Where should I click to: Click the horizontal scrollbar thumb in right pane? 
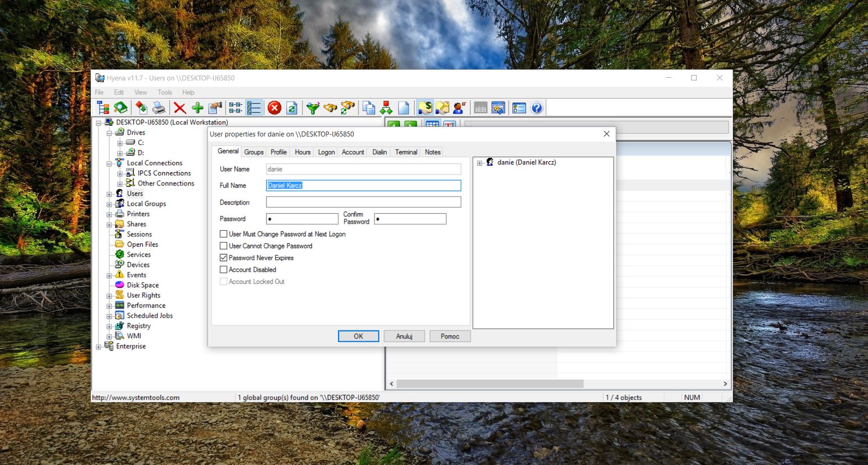click(490, 384)
